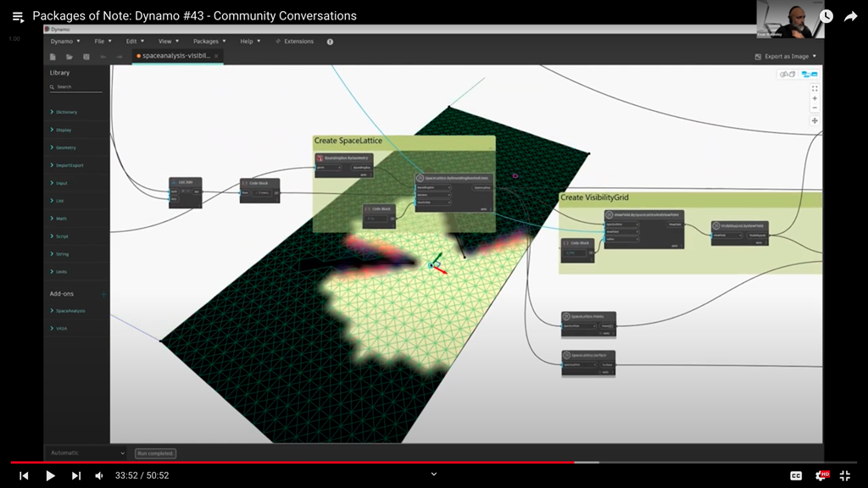Open the Automatic run mode dropdown
The image size is (868, 488).
coord(86,453)
